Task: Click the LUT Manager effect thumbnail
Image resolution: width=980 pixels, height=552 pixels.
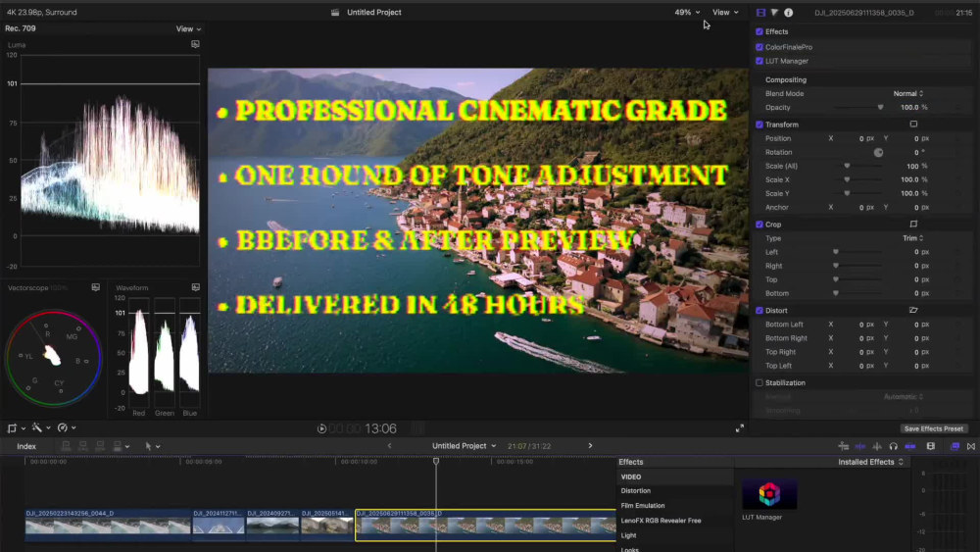Action: (769, 494)
